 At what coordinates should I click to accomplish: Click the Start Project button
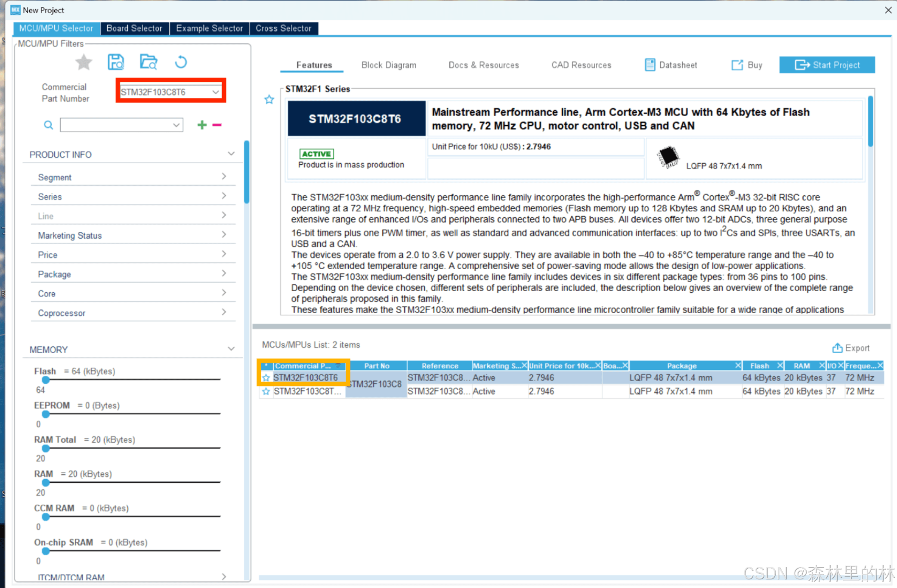[826, 65]
